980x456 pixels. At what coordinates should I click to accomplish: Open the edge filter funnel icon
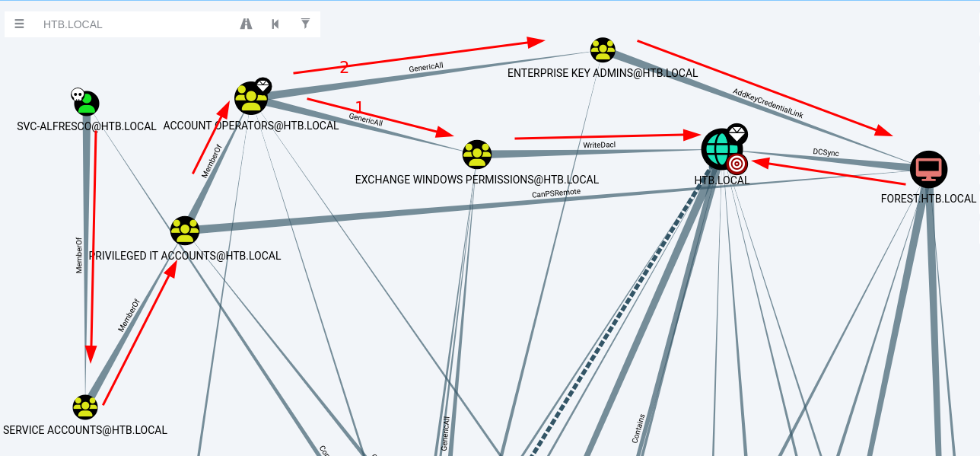tap(305, 24)
